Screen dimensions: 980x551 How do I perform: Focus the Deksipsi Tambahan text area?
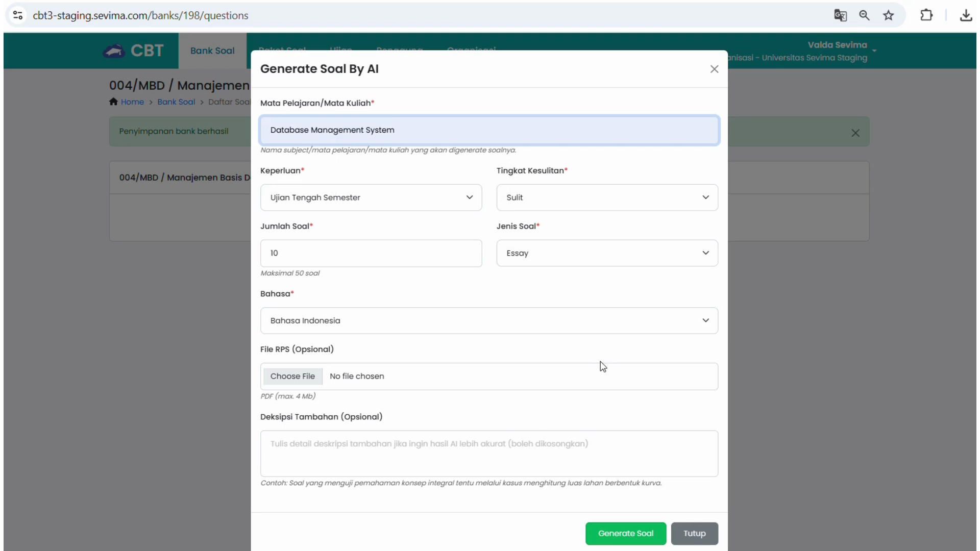tap(489, 453)
